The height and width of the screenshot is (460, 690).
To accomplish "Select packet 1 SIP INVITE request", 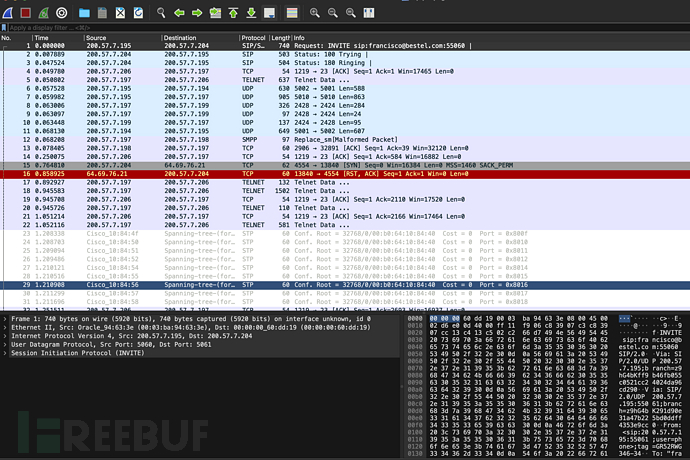I will (345, 46).
